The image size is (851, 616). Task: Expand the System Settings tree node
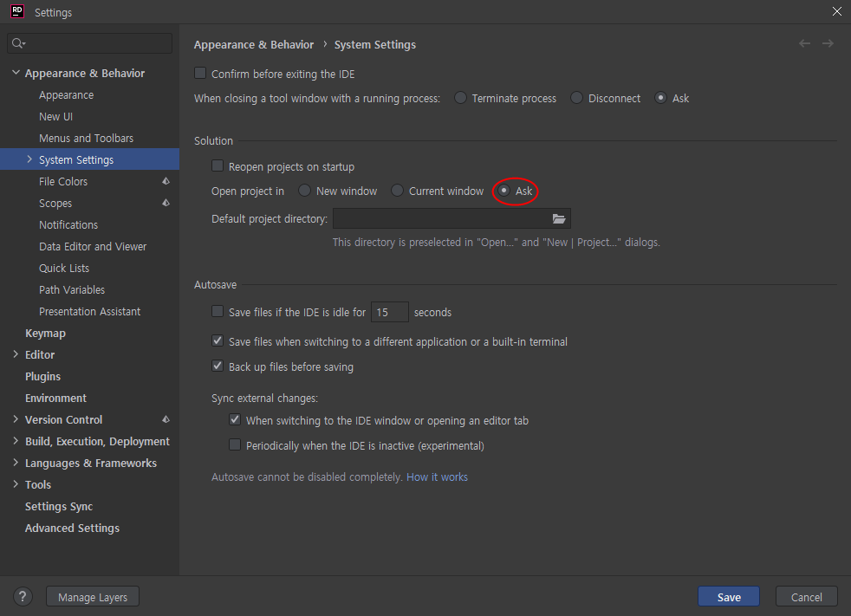click(x=29, y=159)
